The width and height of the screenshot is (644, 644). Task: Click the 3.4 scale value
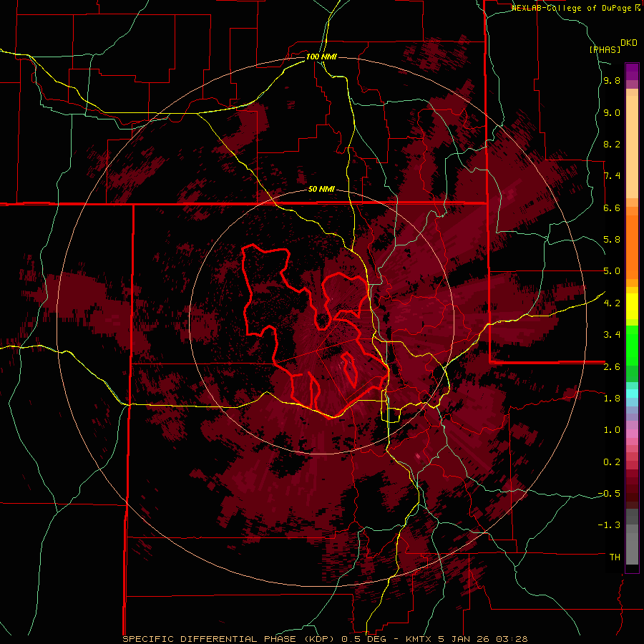point(612,335)
